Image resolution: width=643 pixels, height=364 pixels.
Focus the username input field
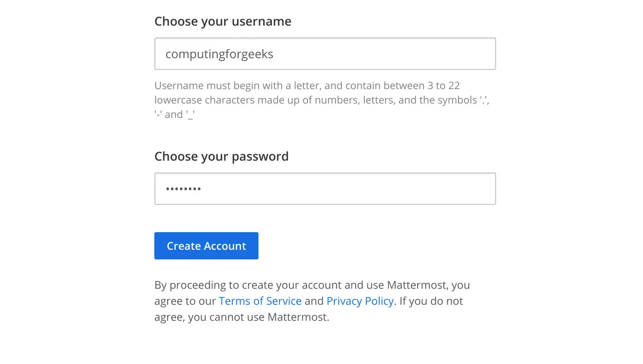[x=325, y=53]
